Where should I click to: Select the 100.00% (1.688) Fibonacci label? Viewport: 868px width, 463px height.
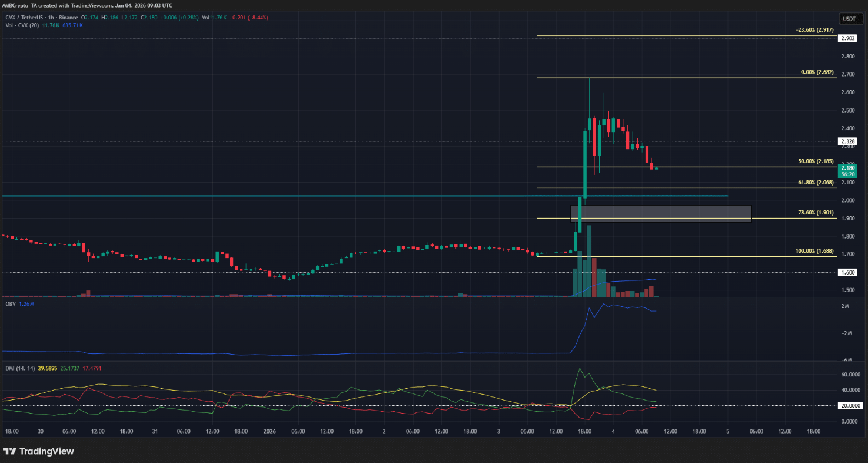(814, 251)
